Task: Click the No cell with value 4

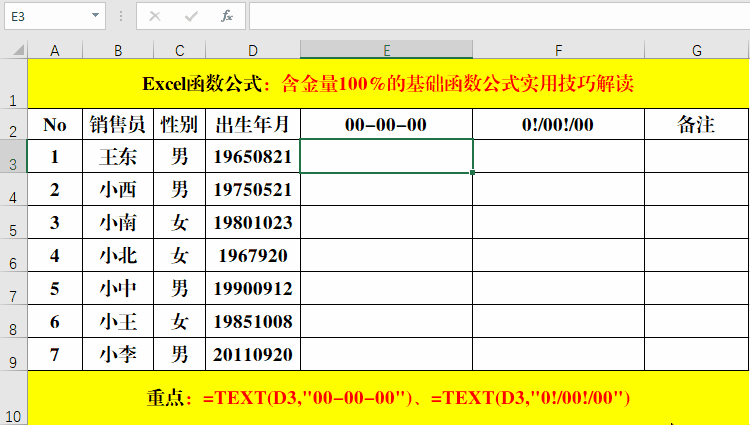Action: [x=55, y=255]
